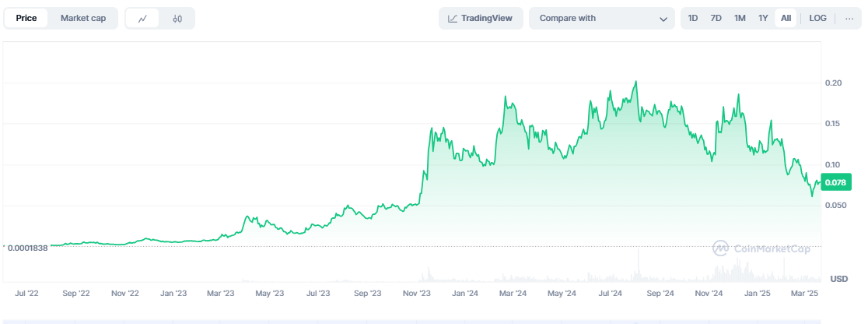
Task: Switch to candlestick chart icon
Action: (177, 18)
